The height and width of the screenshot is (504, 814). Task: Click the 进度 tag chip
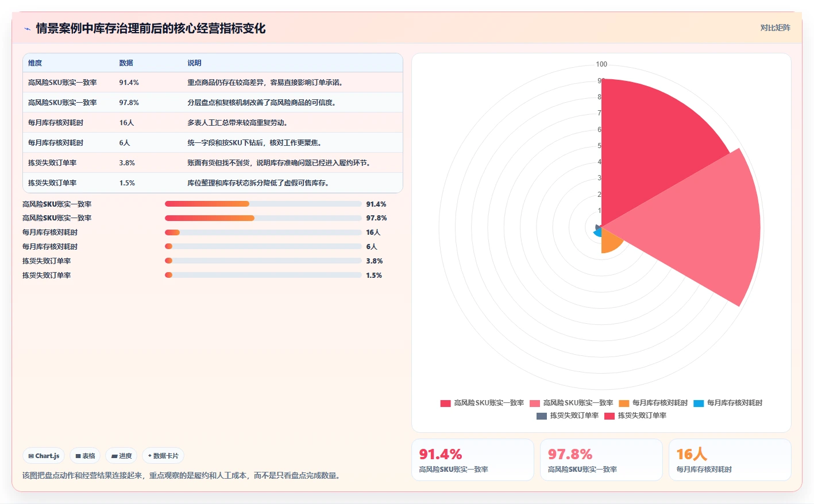(121, 456)
